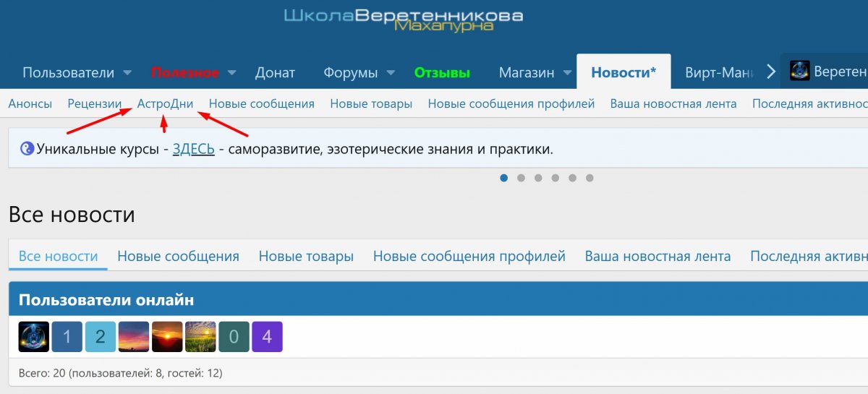Click the meditation figure user avatar
Screen dimensions: 868x394
pyautogui.click(x=33, y=337)
